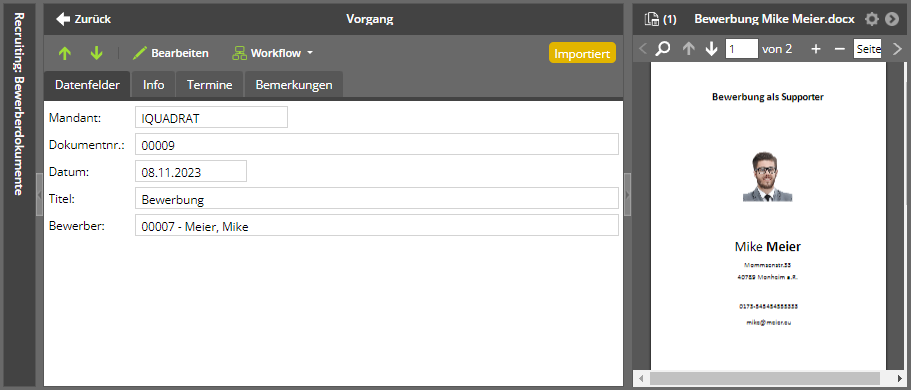
Task: Click the left chevron in preview toolbar
Action: (x=643, y=49)
